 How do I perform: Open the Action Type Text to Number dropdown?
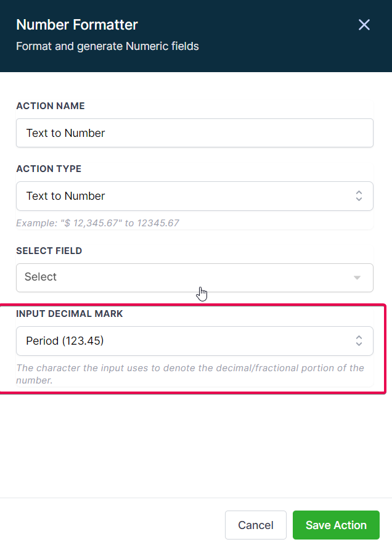(195, 196)
